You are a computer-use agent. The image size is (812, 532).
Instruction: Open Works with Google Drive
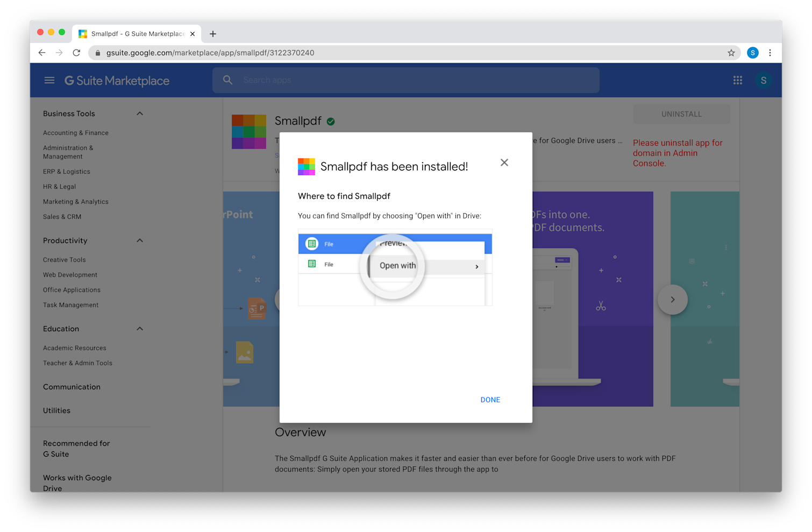pyautogui.click(x=77, y=483)
